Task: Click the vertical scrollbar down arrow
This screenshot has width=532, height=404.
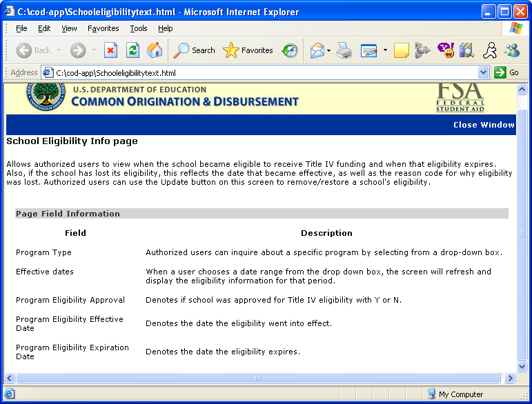Action: click(522, 366)
